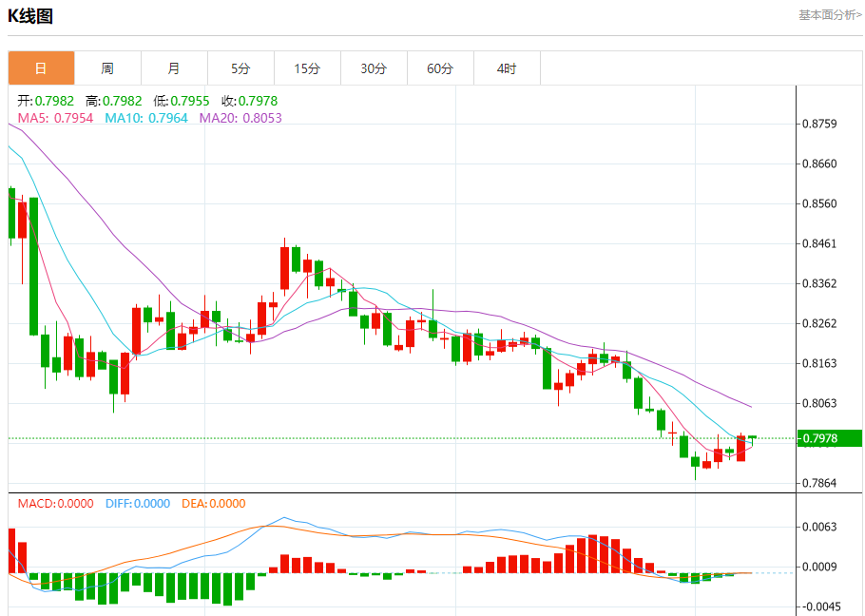Open the 15分 interval tab

click(x=307, y=68)
